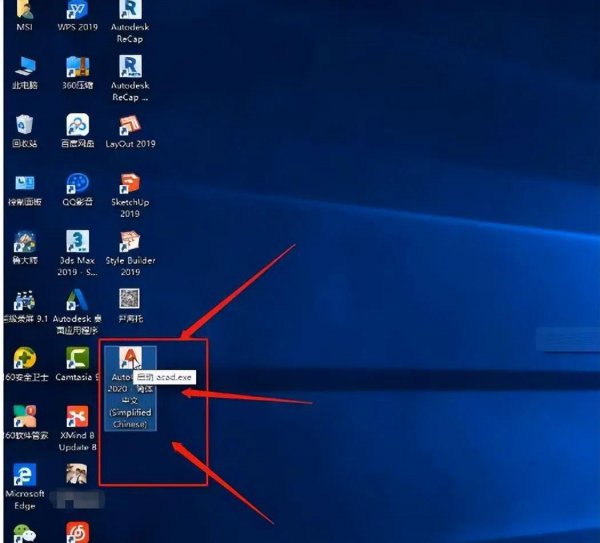Click the 360压缩 archive tool icon

77,67
